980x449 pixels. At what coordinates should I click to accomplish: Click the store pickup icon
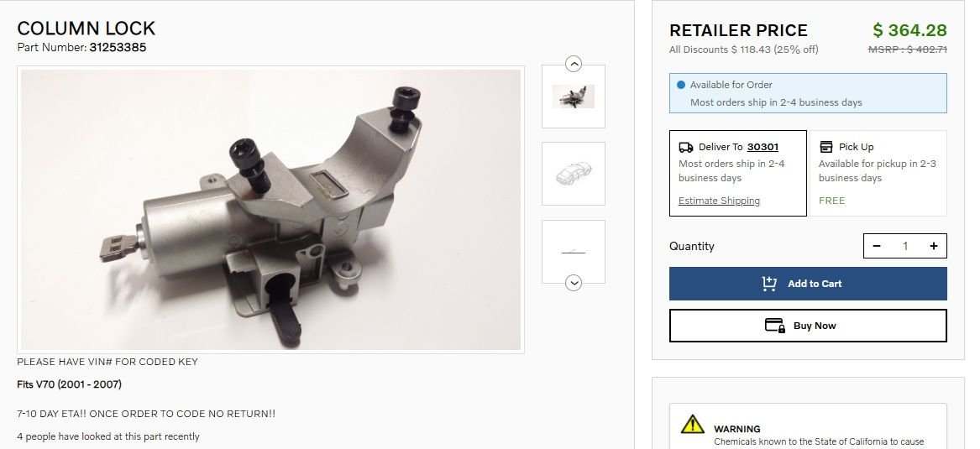pyautogui.click(x=825, y=147)
